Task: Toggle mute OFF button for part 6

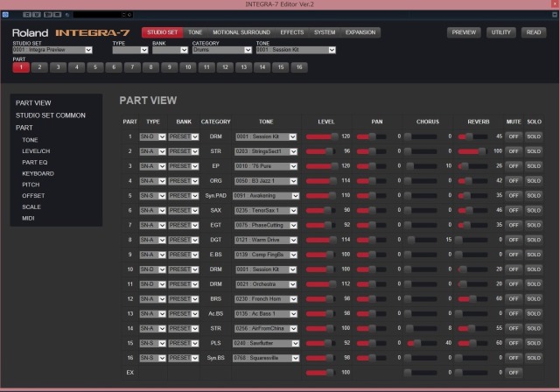Action: click(514, 211)
